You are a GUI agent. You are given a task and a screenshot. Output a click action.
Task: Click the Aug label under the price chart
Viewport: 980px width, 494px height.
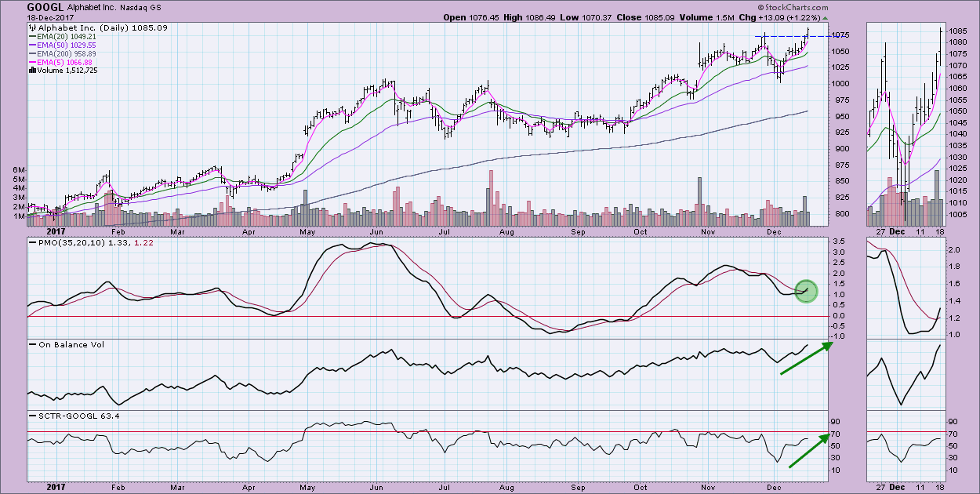(x=506, y=232)
